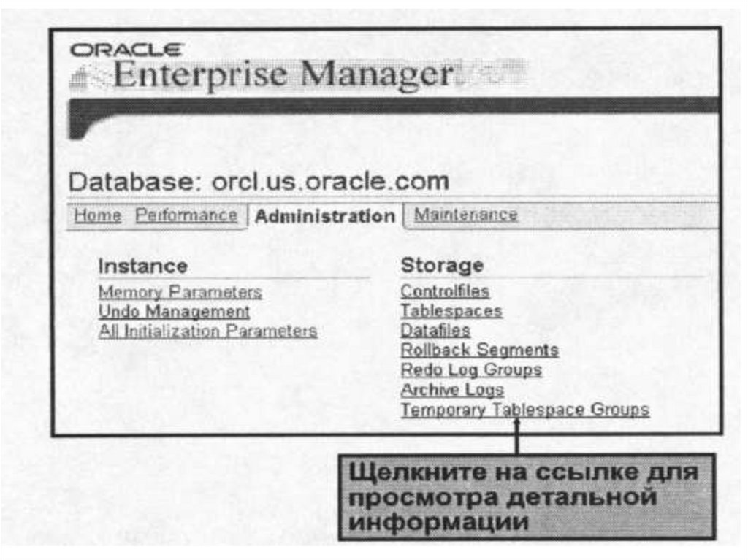Open the Memory Parameters link
The image size is (748, 560).
(180, 292)
